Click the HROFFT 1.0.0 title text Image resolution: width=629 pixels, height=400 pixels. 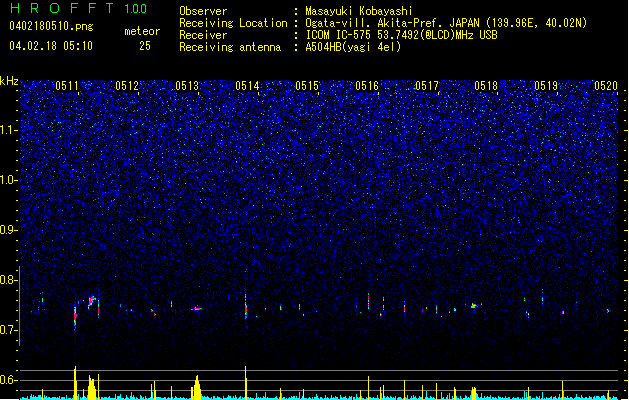tap(79, 8)
